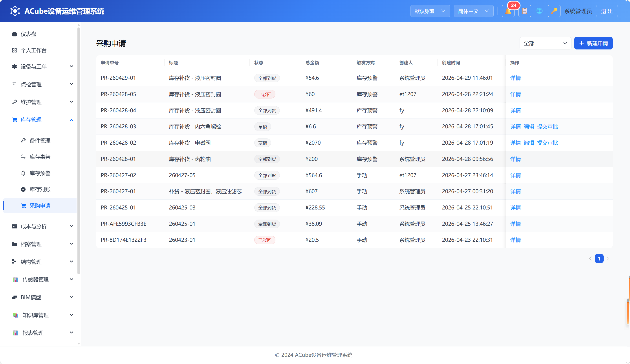Open the 默认账套 dropdown
Screen dimensions: 630x364
(x=430, y=11)
